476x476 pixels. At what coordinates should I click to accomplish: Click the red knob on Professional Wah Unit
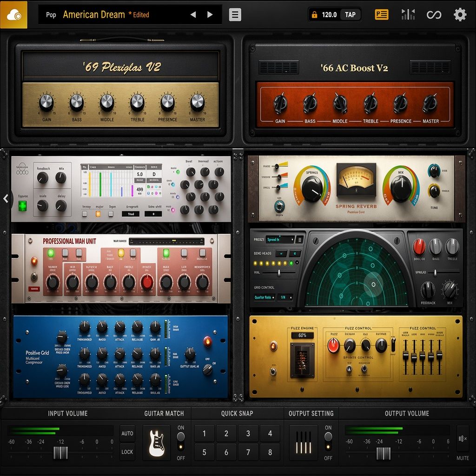point(147,282)
